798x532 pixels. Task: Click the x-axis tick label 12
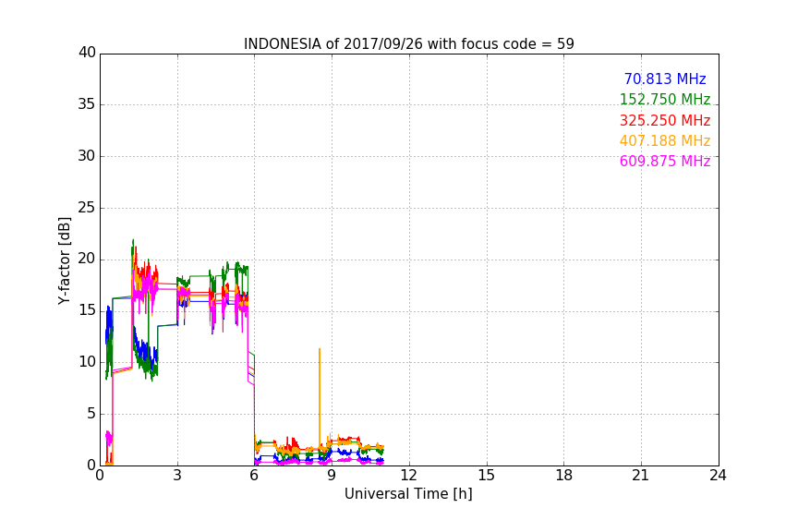408,476
